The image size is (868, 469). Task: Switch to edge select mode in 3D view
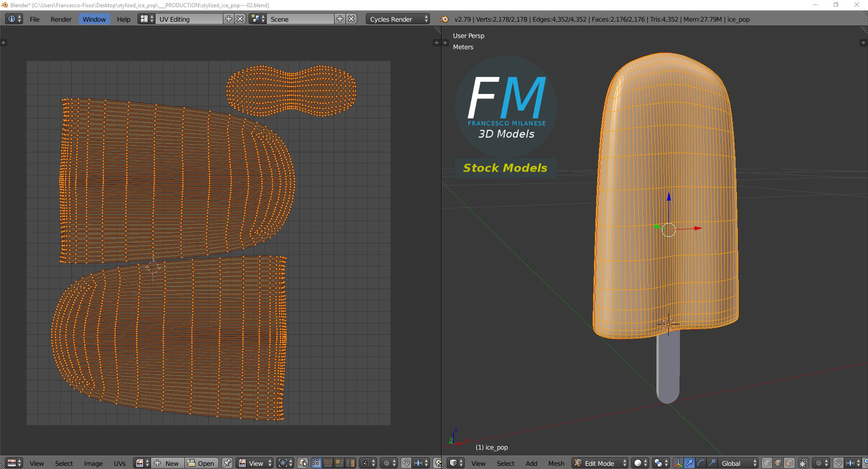[778, 463]
